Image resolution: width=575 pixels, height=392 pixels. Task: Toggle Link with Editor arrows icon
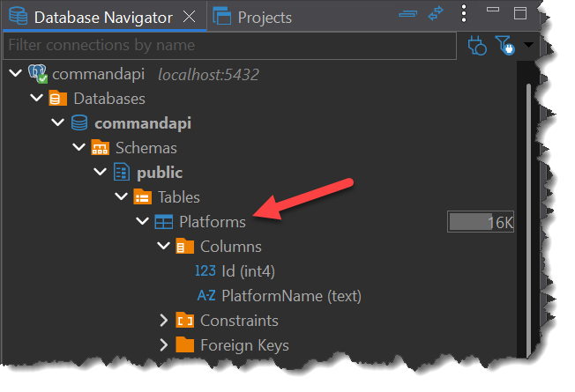coord(436,14)
